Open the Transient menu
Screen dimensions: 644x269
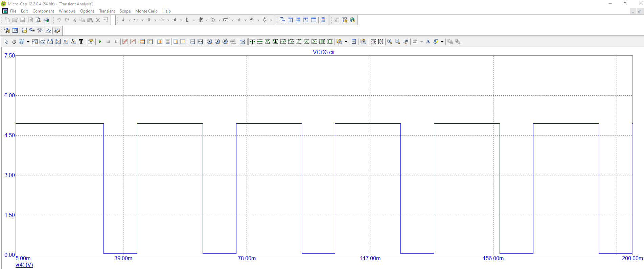[x=107, y=11]
